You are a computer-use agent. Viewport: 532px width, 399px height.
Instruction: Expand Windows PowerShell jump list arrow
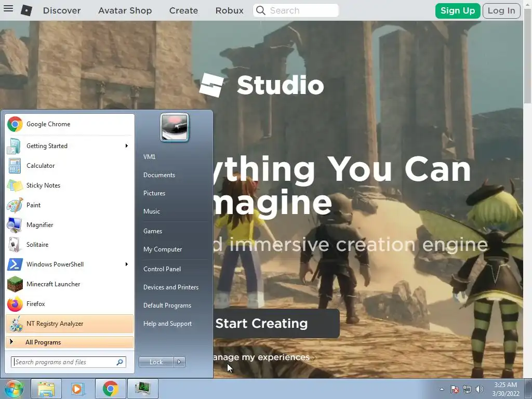127,264
